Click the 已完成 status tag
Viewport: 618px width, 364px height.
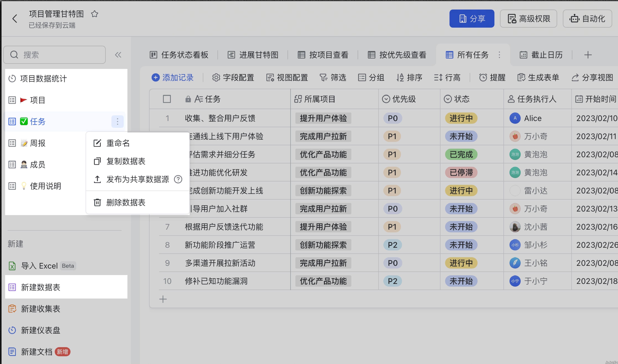point(461,154)
